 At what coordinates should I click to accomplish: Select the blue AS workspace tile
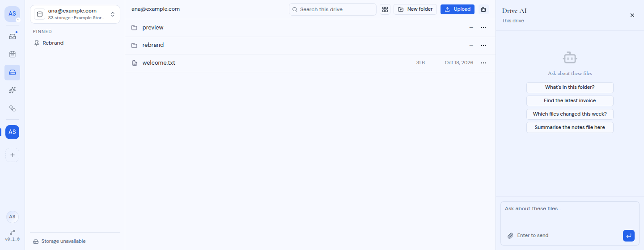[x=13, y=132]
